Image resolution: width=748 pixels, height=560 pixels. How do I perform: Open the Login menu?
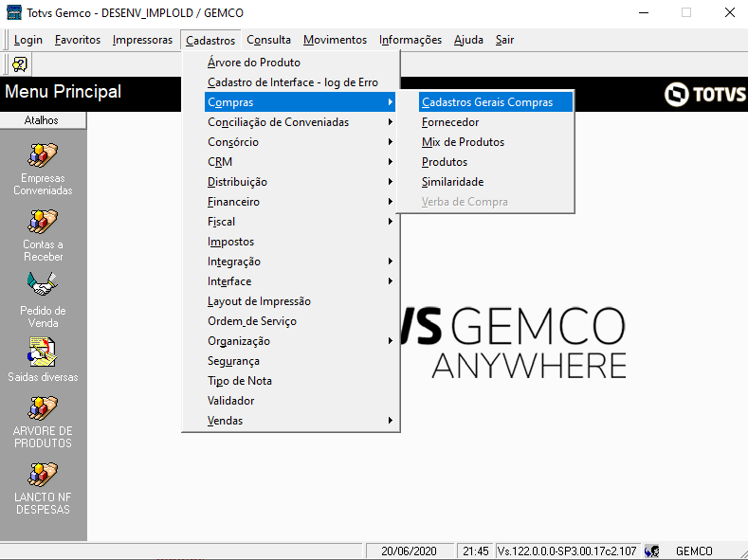28,40
